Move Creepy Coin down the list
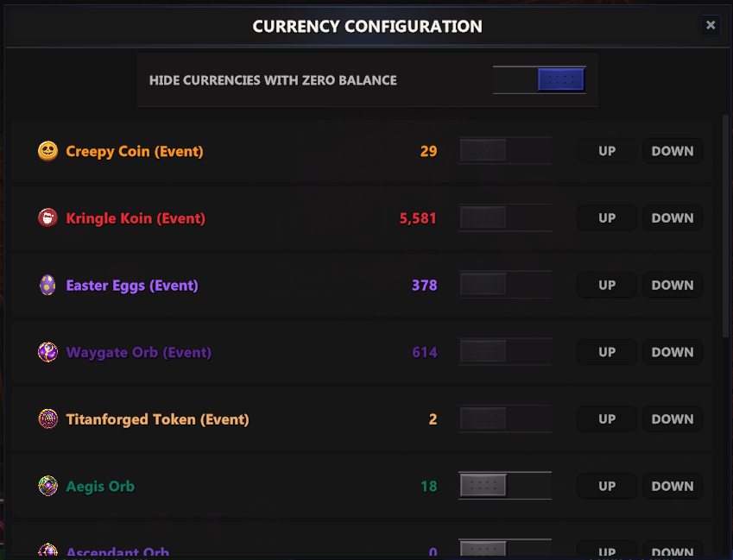Screen dimensions: 733x560 pos(672,151)
